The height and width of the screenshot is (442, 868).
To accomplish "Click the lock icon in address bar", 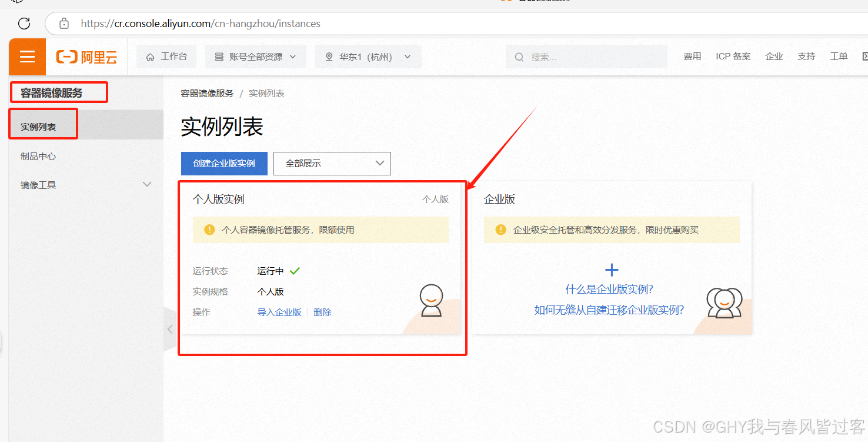I will click(x=64, y=24).
